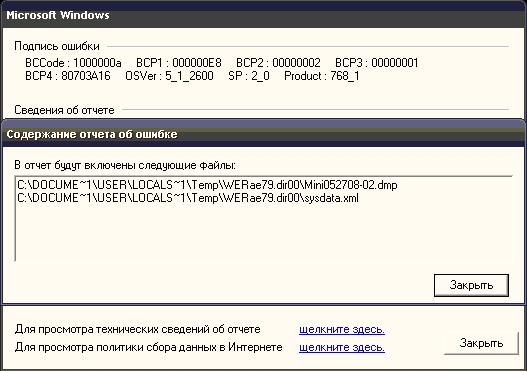Click the 'Для просмотра технических сведений об отчете' text
This screenshot has width=527, height=372.
click(x=137, y=329)
